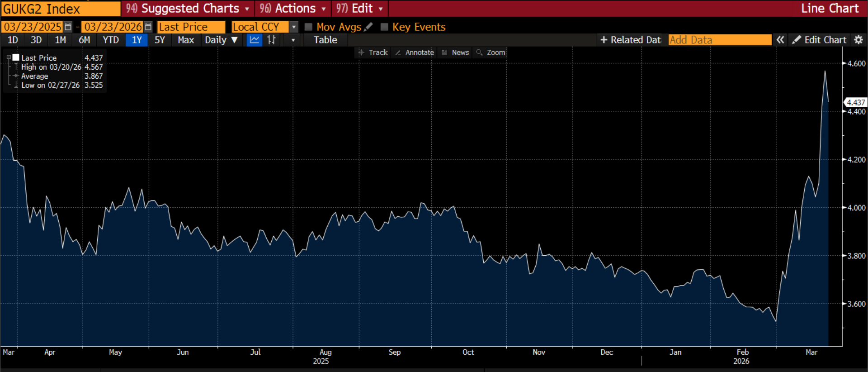Click the chart settings gear icon
Viewport: 868px width, 372px height.
tap(859, 40)
